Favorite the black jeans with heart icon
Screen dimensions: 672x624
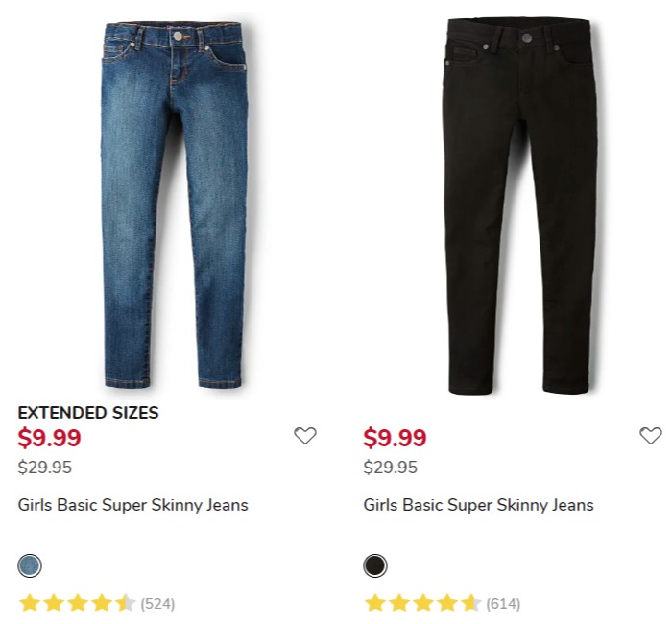click(651, 436)
